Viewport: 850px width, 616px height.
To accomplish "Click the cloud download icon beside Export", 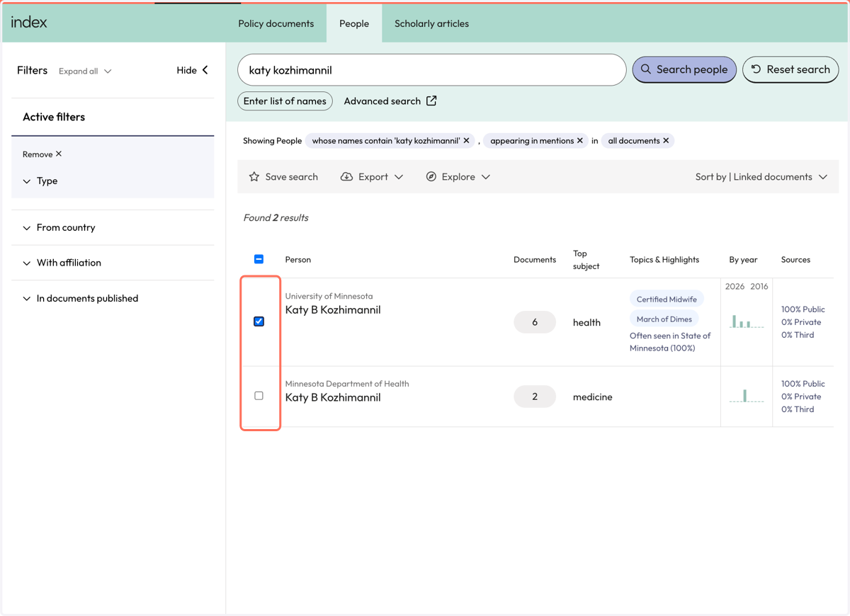I will point(346,177).
